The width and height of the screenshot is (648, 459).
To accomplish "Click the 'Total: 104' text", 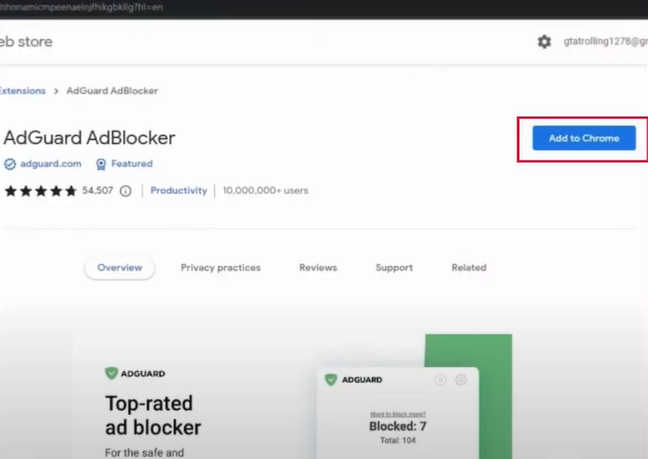I will (398, 440).
